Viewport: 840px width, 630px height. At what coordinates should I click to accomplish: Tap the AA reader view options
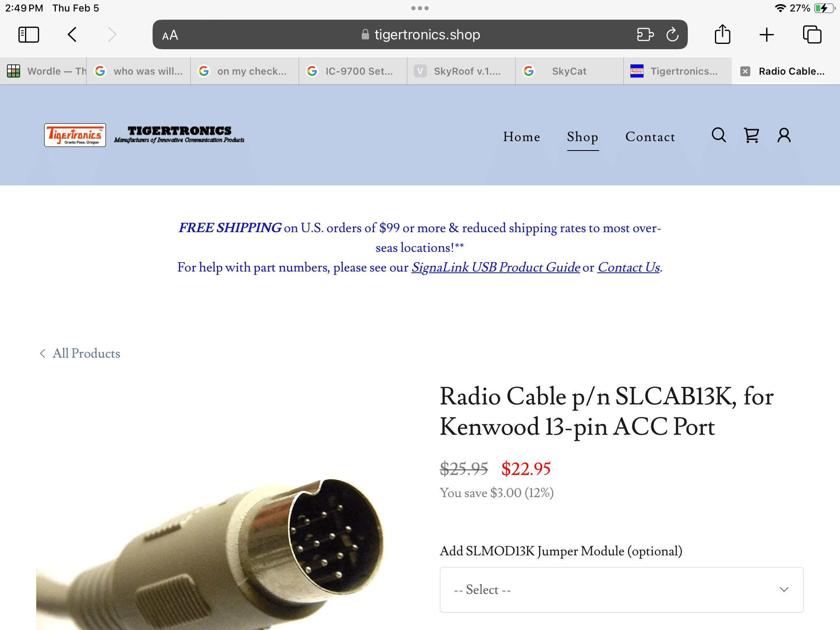click(x=170, y=35)
